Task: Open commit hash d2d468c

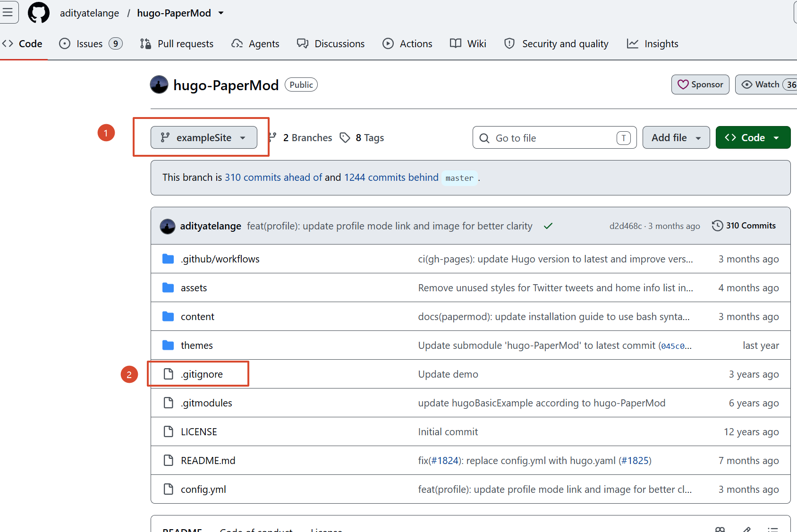Action: [x=626, y=226]
